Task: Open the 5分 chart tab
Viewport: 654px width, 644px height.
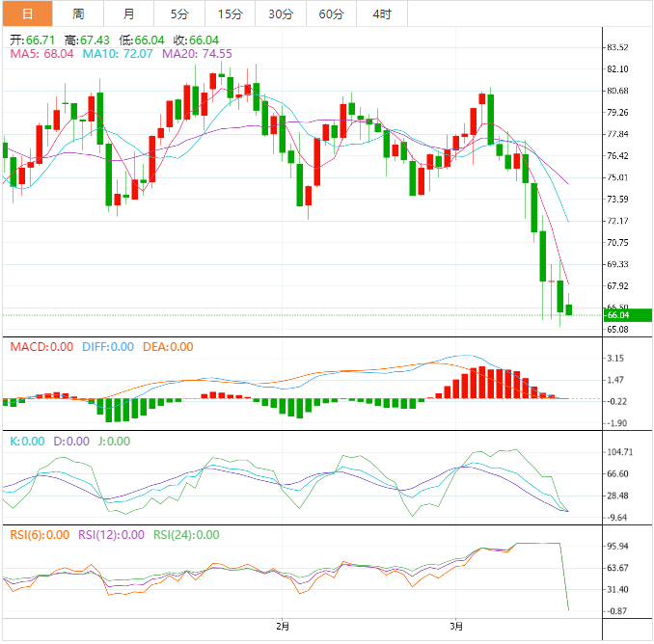Action: (179, 13)
